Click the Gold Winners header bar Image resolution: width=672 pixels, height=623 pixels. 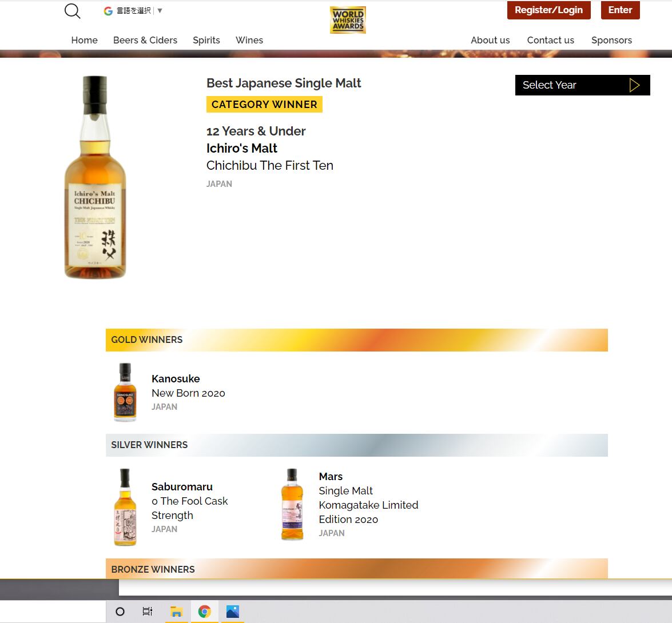pyautogui.click(x=356, y=340)
